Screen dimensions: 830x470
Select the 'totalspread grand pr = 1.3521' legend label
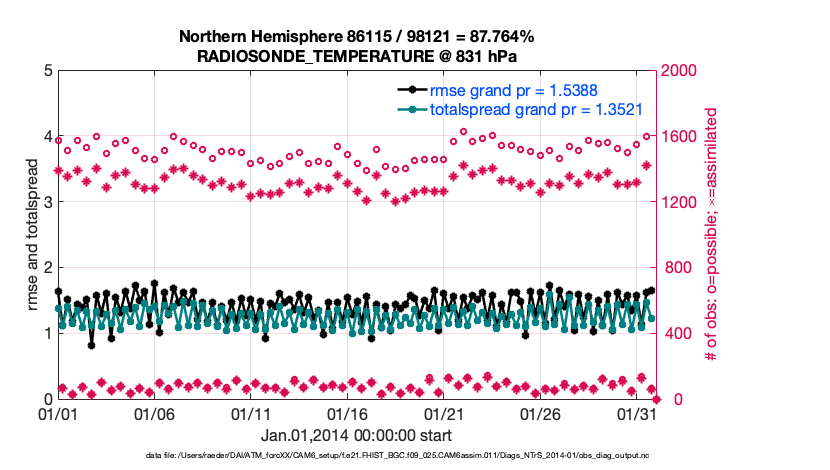[x=535, y=110]
